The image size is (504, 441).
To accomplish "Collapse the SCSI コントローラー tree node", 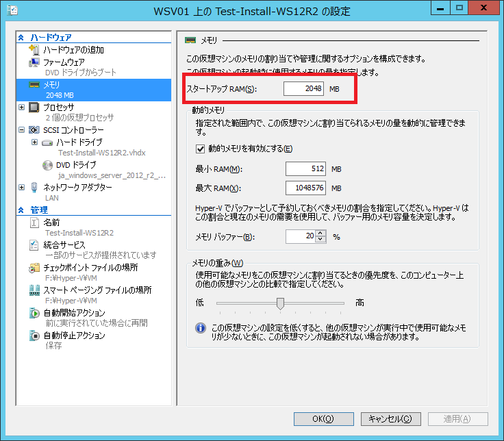I will pos(22,130).
